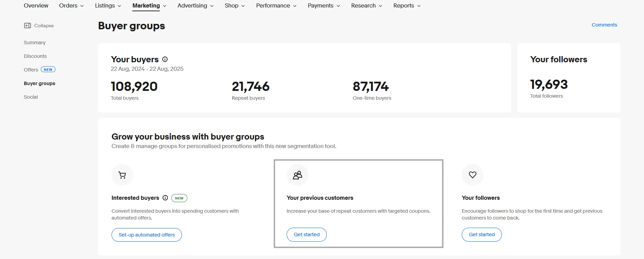Click Get started under Your followers
The width and height of the screenshot is (644, 259).
pyautogui.click(x=482, y=234)
